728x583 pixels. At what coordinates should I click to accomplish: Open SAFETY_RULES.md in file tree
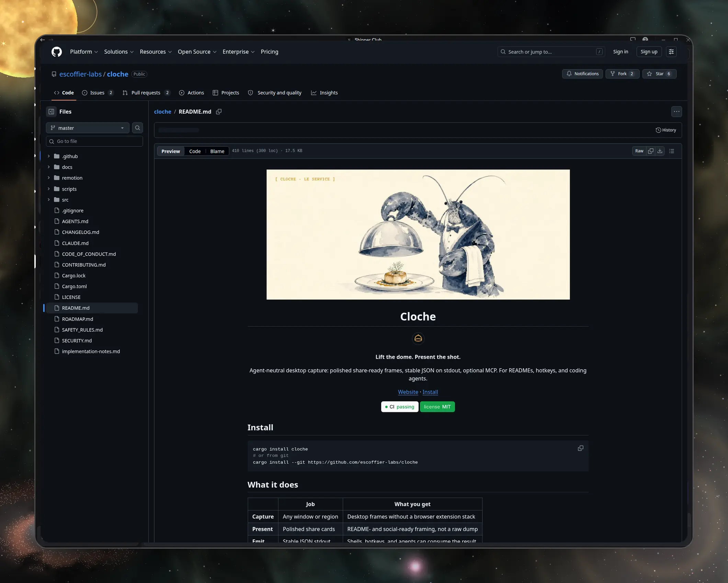pos(82,330)
